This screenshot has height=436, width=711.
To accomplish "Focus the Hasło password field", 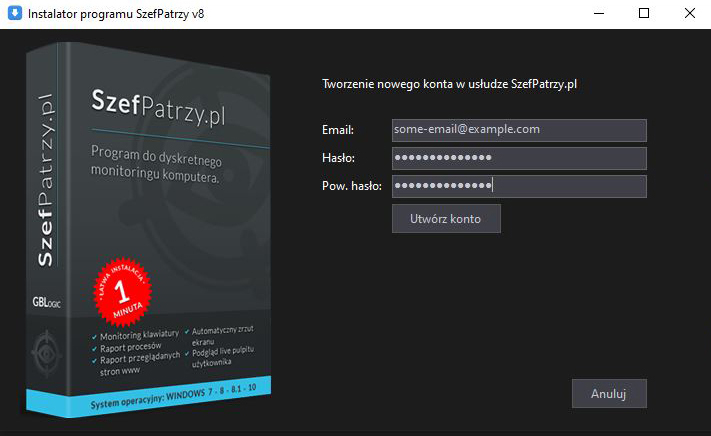I will [519, 158].
